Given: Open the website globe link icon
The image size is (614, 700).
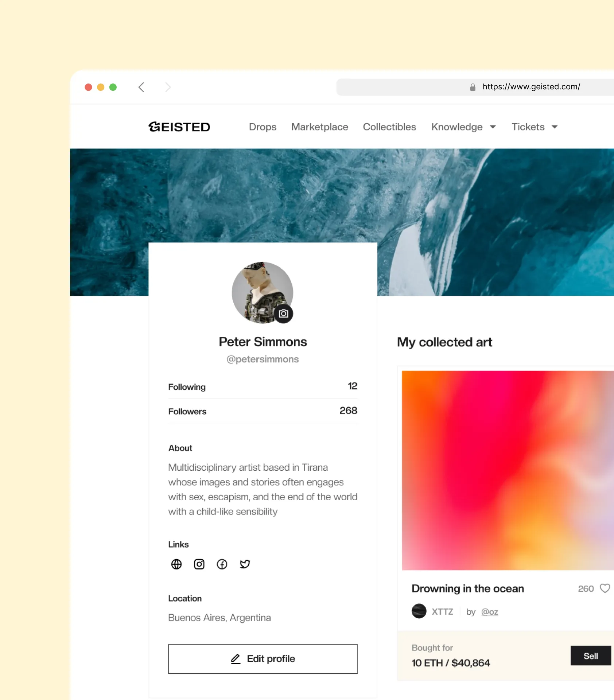Looking at the screenshot, I should coord(176,564).
